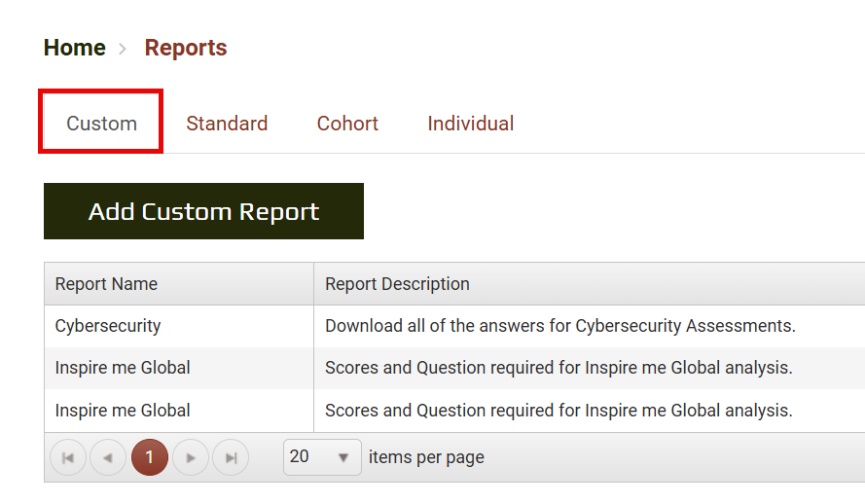Sort by the Report Name column header
Image resolution: width=865 pixels, height=504 pixels.
[x=106, y=284]
